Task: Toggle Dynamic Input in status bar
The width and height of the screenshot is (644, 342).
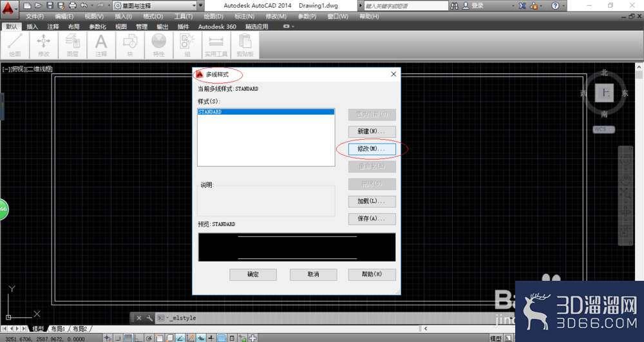Action: point(201,338)
